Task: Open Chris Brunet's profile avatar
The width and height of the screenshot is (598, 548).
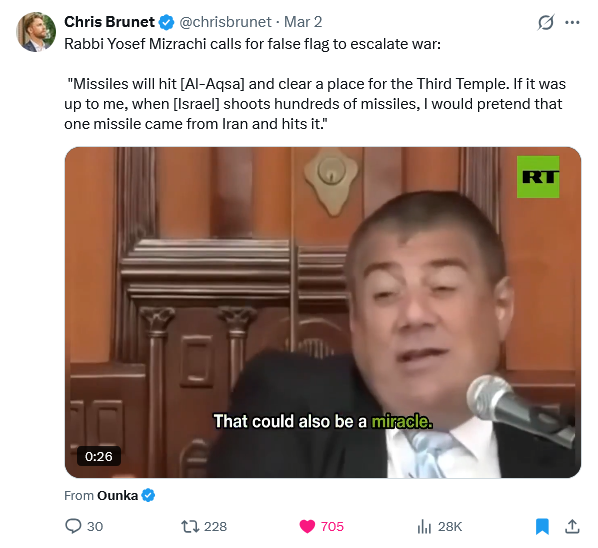Action: pos(36,32)
